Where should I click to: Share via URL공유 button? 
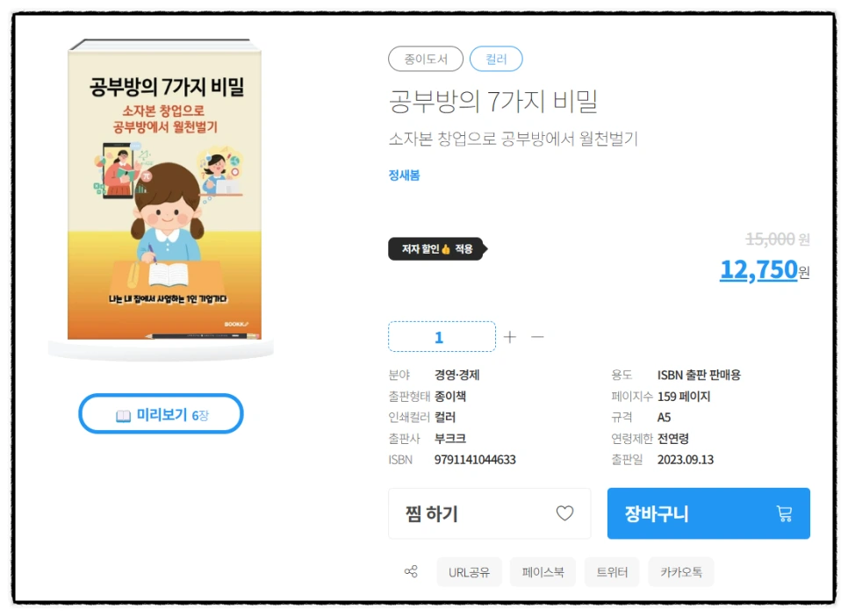point(469,571)
